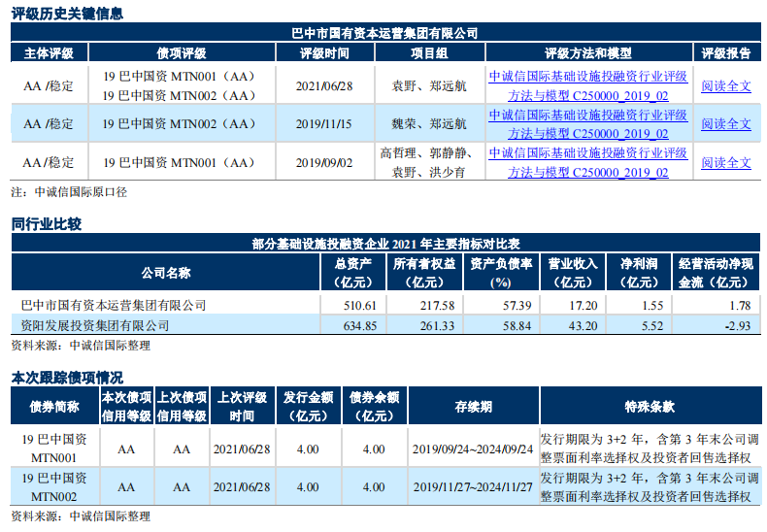The height and width of the screenshot is (532, 767).
Task: Select debt ratio value 57.39
Action: pyautogui.click(x=517, y=306)
